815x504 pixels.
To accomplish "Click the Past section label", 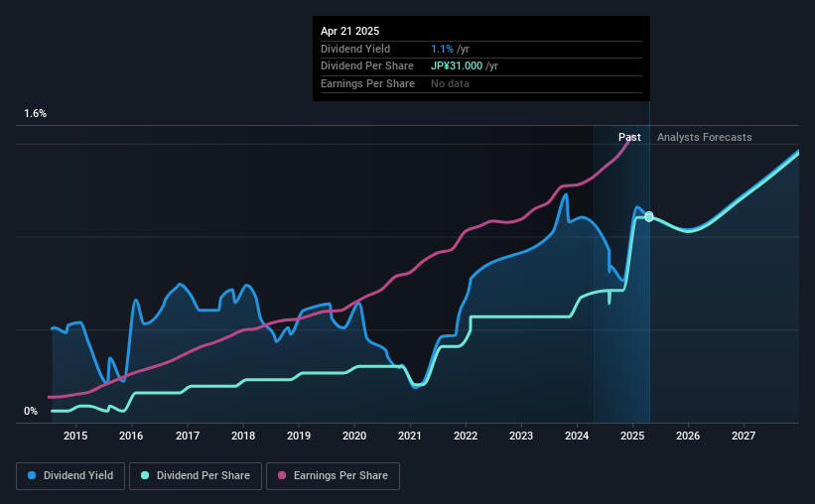I will click(629, 137).
